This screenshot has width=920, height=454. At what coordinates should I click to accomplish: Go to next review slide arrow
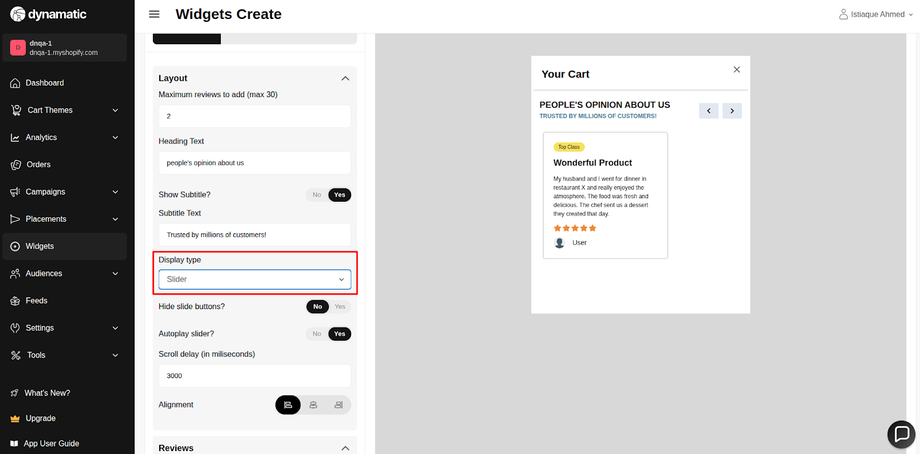click(x=732, y=111)
